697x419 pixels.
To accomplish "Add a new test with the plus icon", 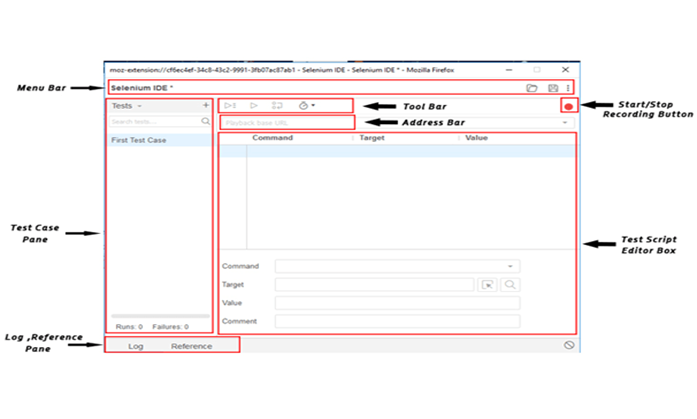I will [x=206, y=105].
